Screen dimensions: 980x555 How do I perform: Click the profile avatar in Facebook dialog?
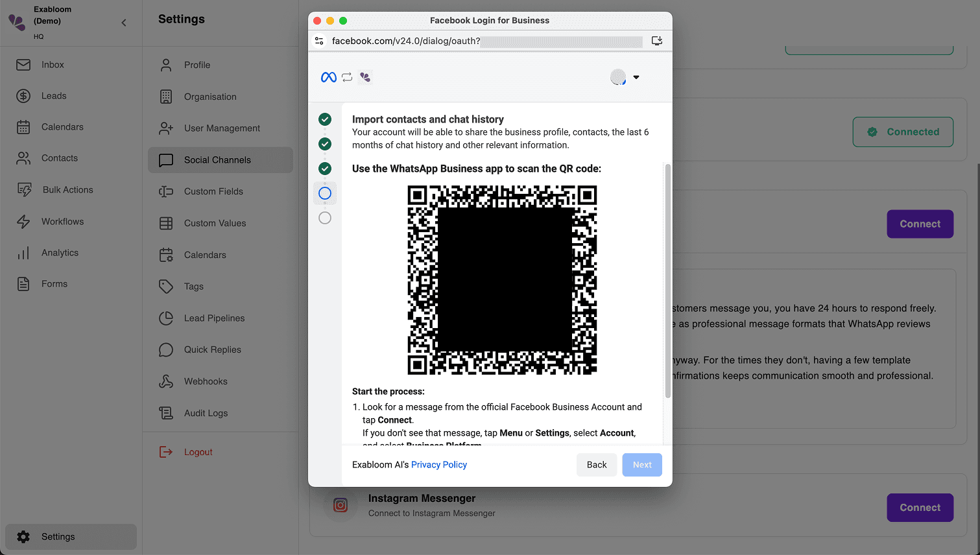coord(618,77)
